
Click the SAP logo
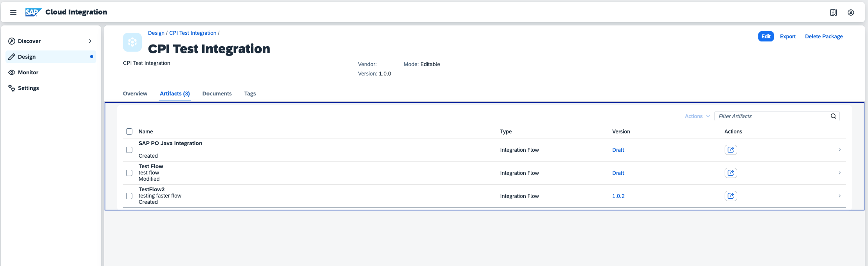pyautogui.click(x=33, y=12)
